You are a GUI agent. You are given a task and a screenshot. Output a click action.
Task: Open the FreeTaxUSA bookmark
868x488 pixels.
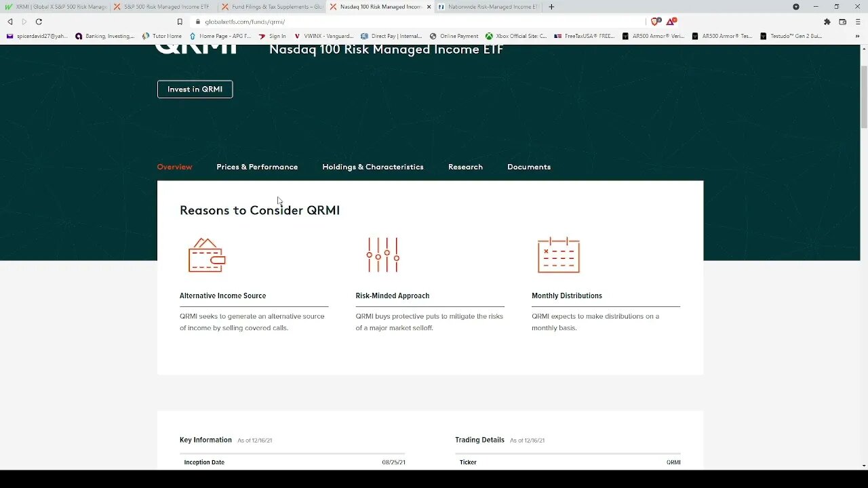(x=585, y=36)
